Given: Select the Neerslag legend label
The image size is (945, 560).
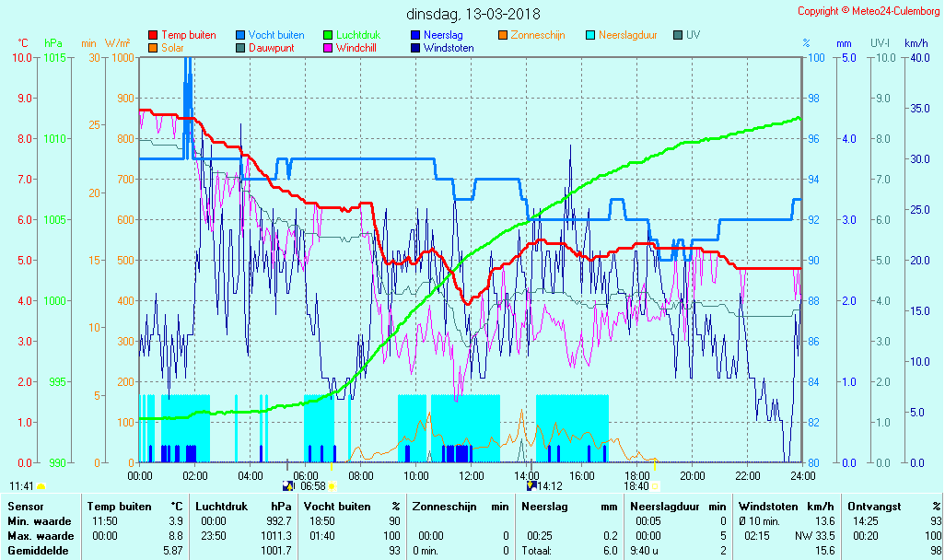Looking at the screenshot, I should click(443, 35).
